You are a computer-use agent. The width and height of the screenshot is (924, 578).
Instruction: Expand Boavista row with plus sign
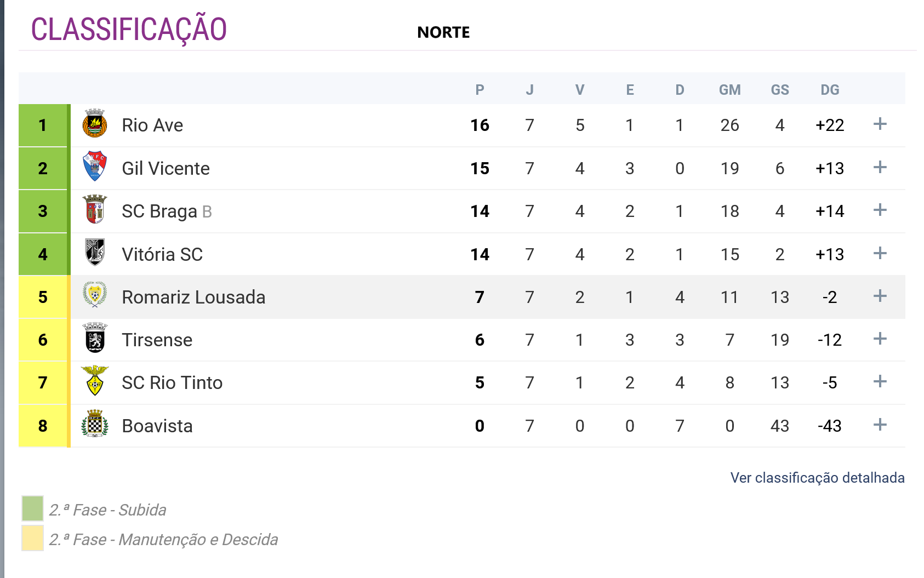[x=880, y=425]
